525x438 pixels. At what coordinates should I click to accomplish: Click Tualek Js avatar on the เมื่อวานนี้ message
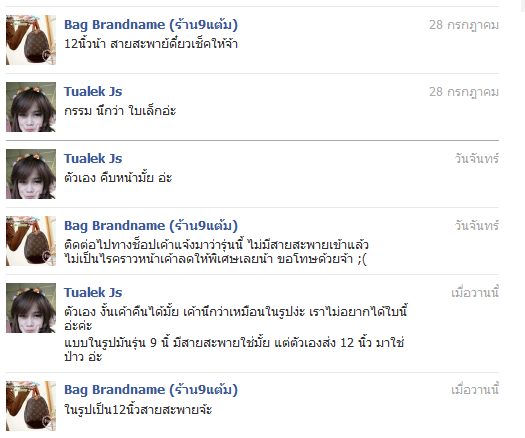(31, 308)
